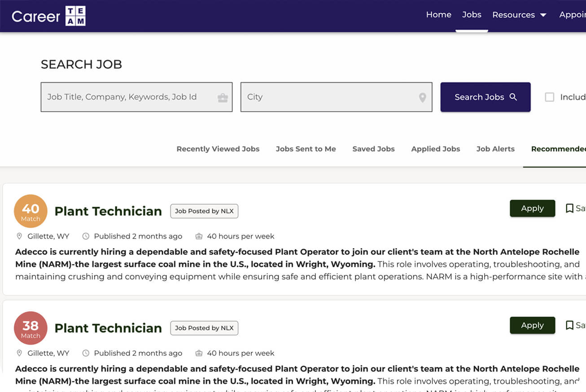Screen dimensions: 586x392
Task: Click the bookmark save icon on second job
Action: [x=569, y=325]
